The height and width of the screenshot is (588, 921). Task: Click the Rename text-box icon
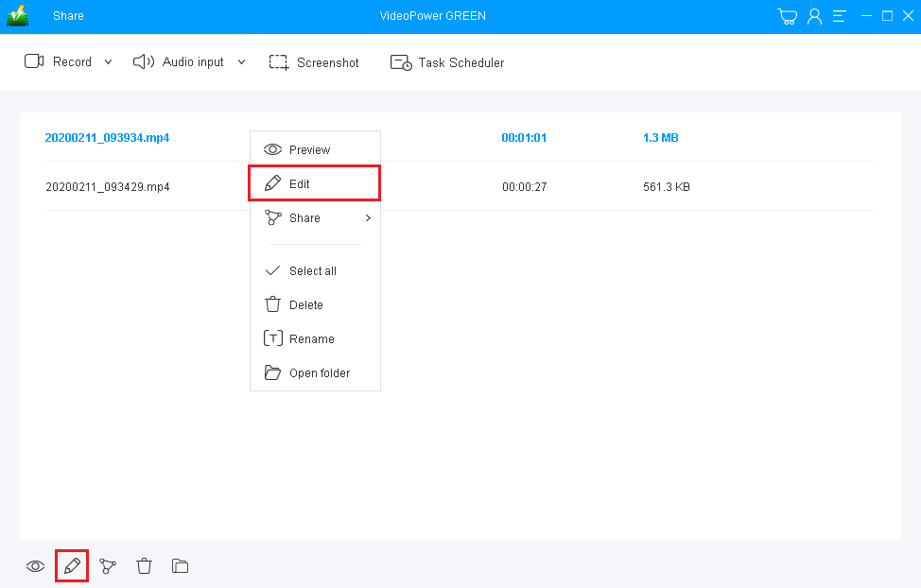tap(273, 338)
